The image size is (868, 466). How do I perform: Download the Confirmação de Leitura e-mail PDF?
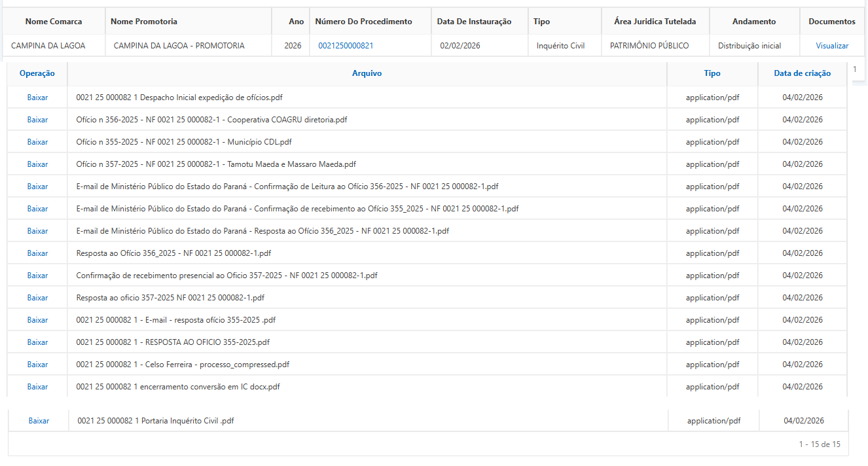click(37, 187)
